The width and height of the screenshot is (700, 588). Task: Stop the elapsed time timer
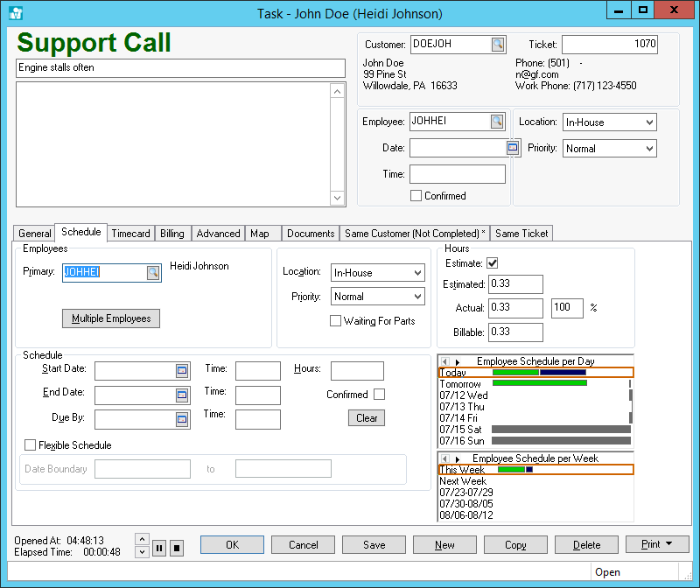(x=176, y=549)
